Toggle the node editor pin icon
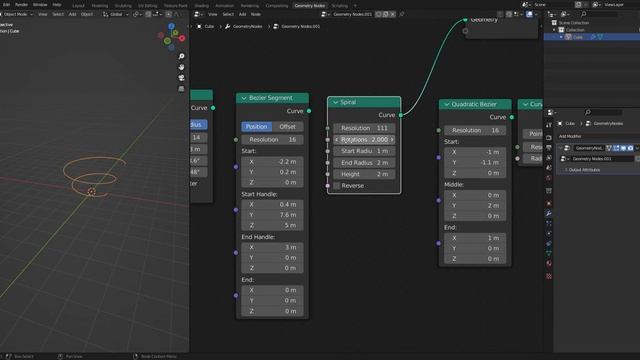640x360 pixels. [402, 14]
